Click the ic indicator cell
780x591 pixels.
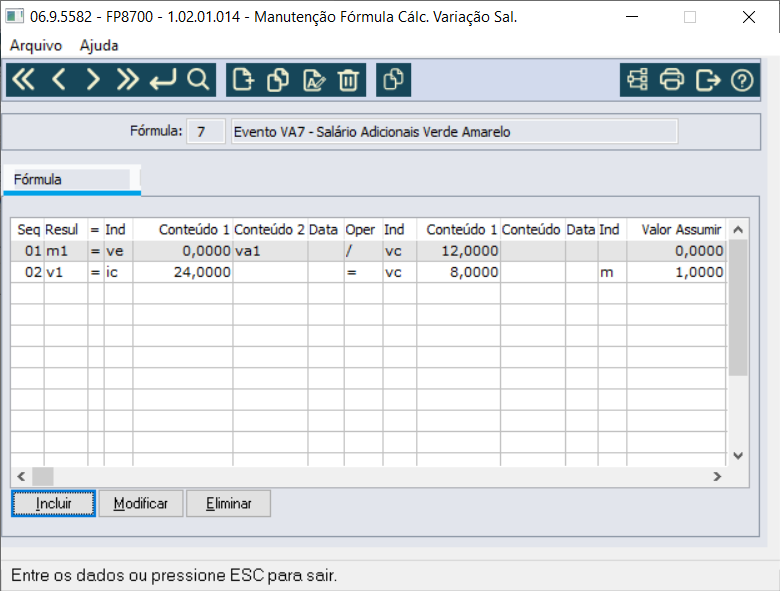click(118, 272)
